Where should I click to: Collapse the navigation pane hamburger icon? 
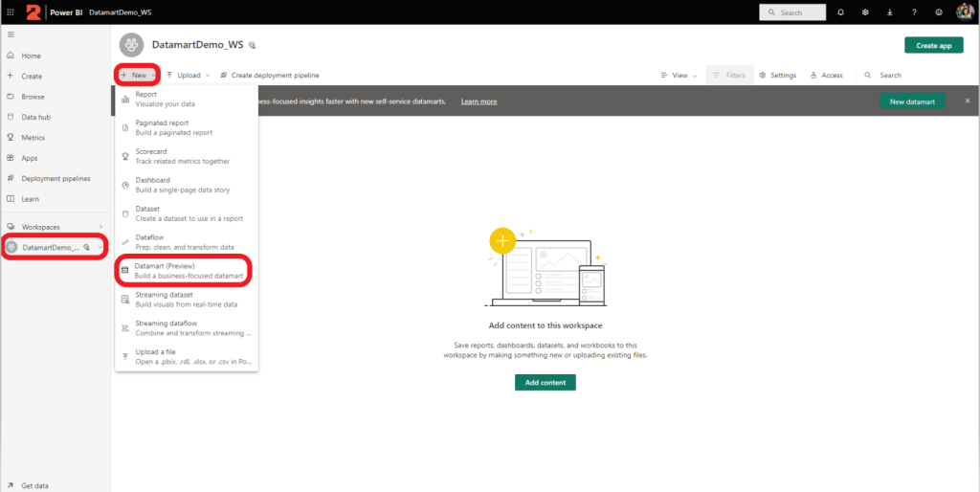[x=11, y=34]
